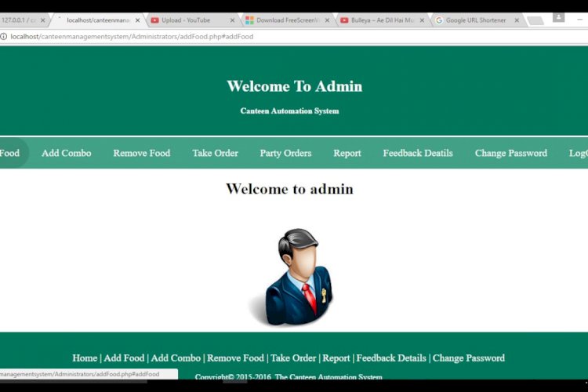Open the Remove Food navigation link
The height and width of the screenshot is (392, 588).
(x=142, y=153)
